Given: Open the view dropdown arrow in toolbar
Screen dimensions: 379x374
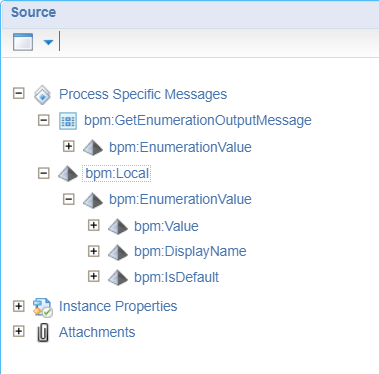Looking at the screenshot, I should (48, 42).
